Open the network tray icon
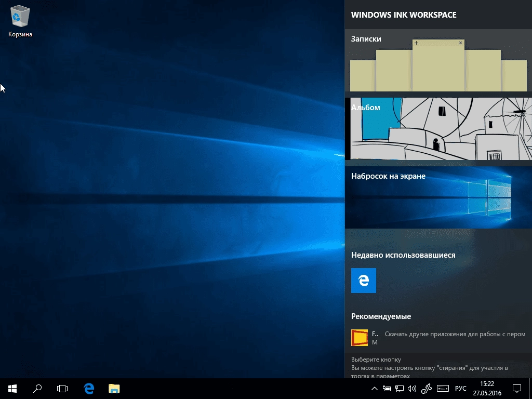This screenshot has width=532, height=399. (x=400, y=389)
